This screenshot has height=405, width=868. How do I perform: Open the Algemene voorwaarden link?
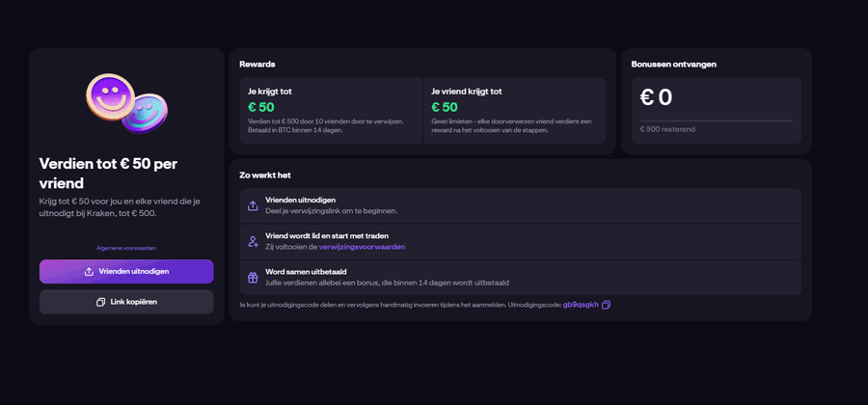125,248
